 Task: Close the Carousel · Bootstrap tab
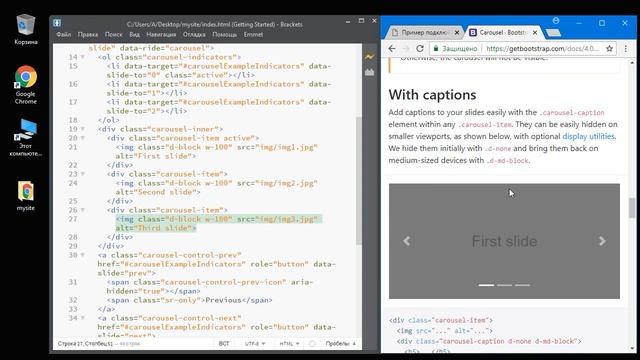coord(535,32)
